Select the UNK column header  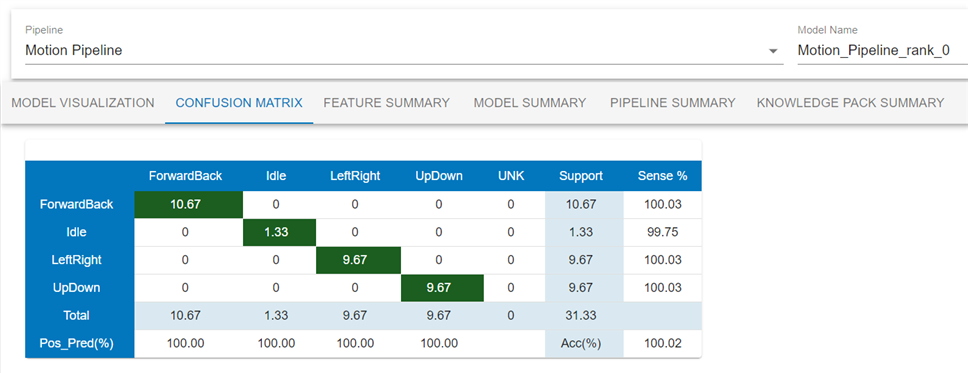tap(511, 176)
